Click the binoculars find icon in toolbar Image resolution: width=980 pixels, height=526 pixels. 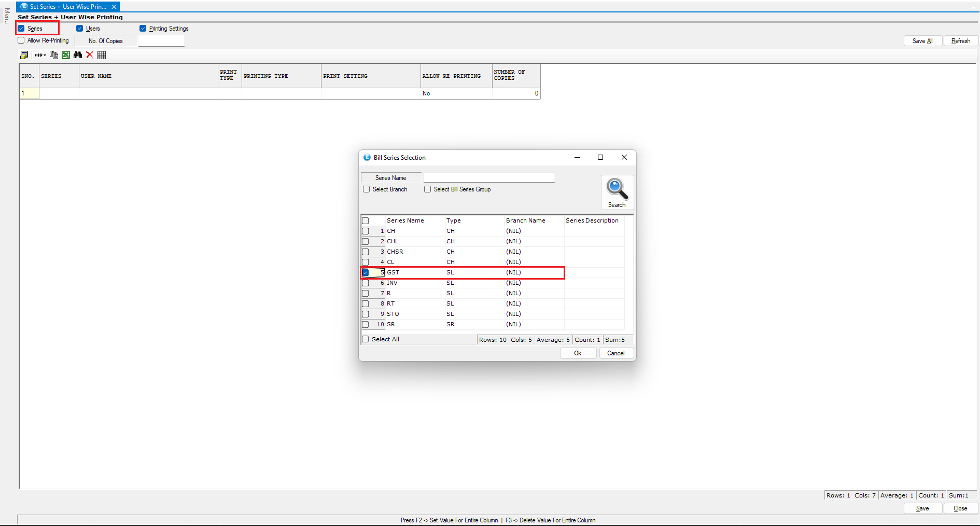[x=78, y=55]
